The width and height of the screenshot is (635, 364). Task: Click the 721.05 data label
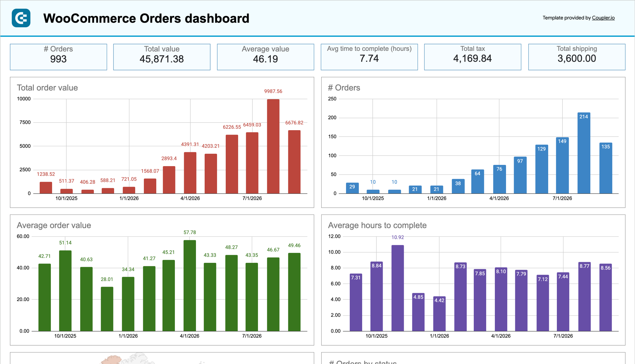(x=129, y=179)
